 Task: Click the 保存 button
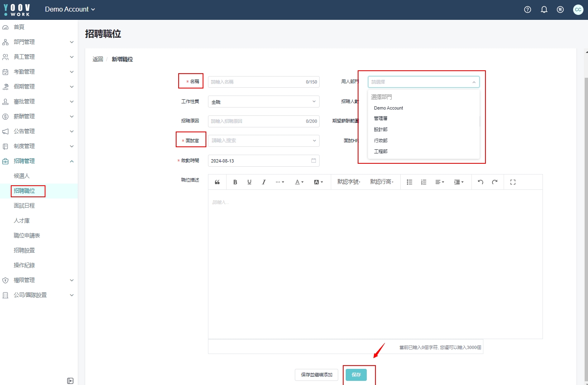(356, 375)
